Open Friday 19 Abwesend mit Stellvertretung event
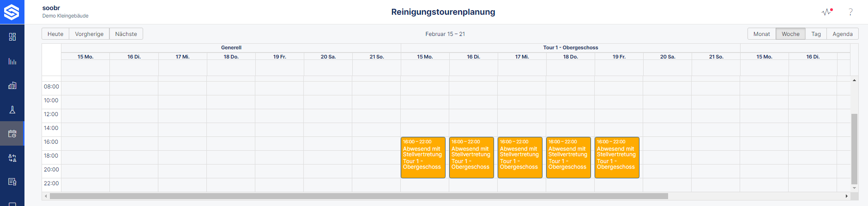The image size is (868, 206). [617, 157]
